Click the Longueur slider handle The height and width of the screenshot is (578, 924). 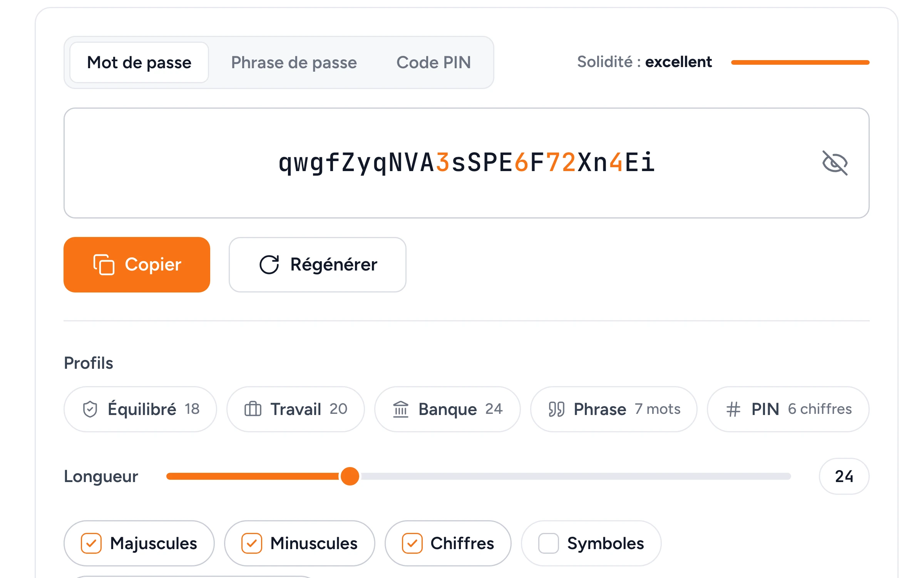click(x=350, y=476)
